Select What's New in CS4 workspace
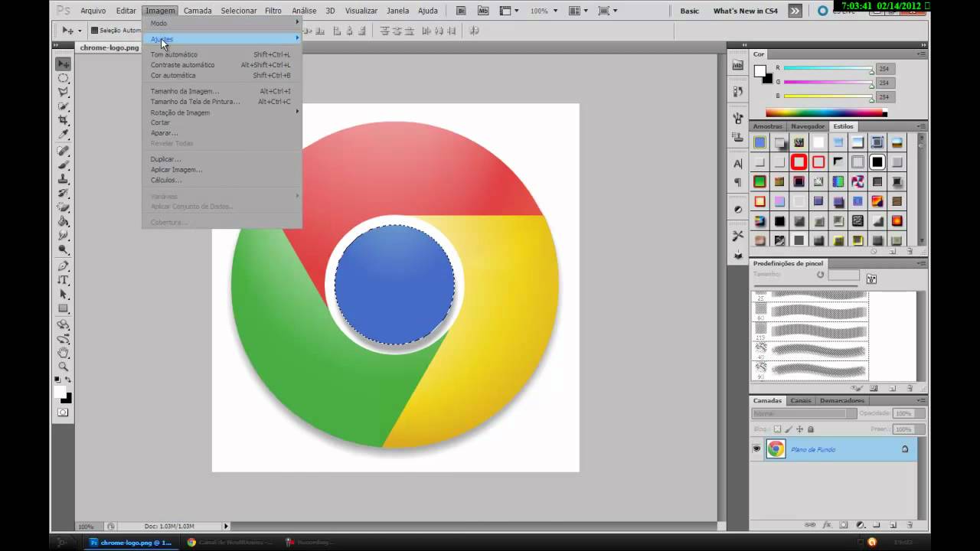980x551 pixels. [x=745, y=11]
